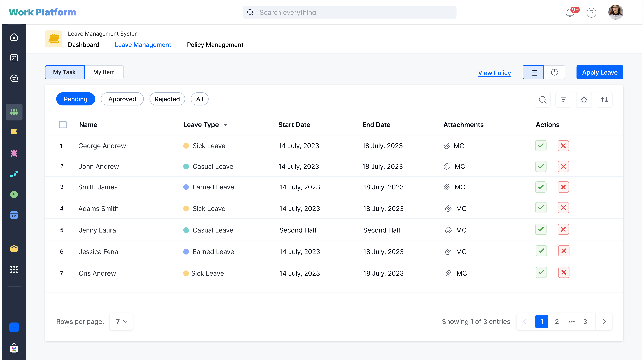
Task: Open the help question mark icon
Action: (591, 13)
